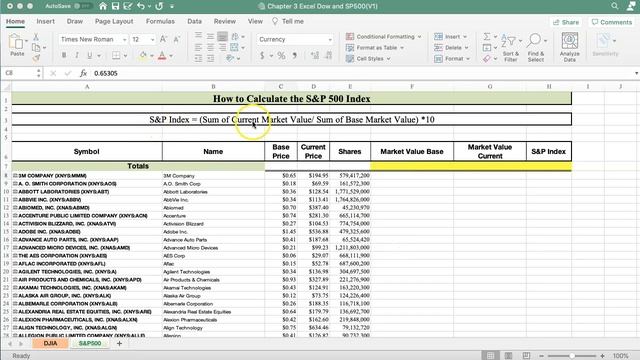Click the Home icon in title bar
Viewport: 640px width, 360px height.
coord(103,6)
